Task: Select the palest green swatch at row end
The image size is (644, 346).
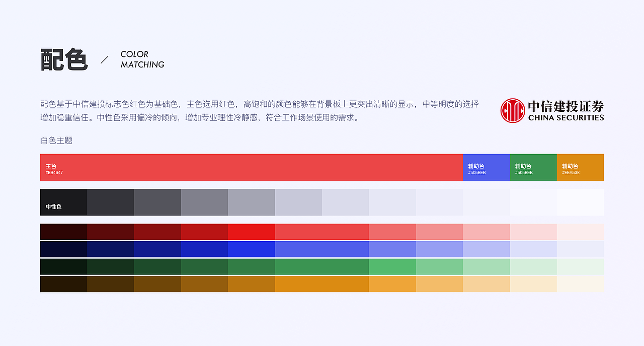Action: [580, 266]
